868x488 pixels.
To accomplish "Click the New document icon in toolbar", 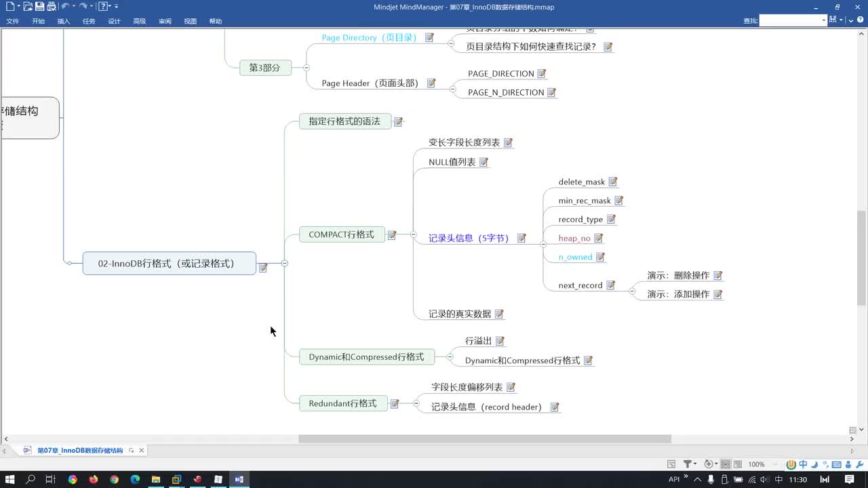I will click(x=9, y=6).
